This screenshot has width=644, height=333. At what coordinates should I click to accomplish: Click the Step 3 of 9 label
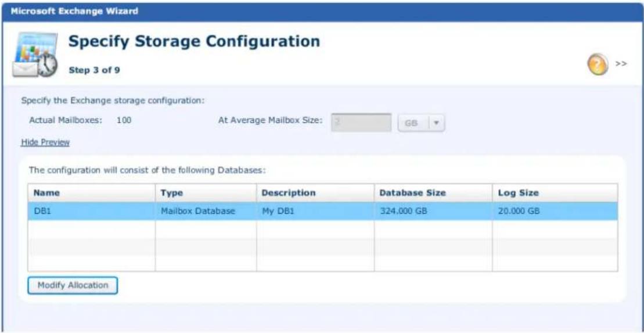(x=94, y=70)
